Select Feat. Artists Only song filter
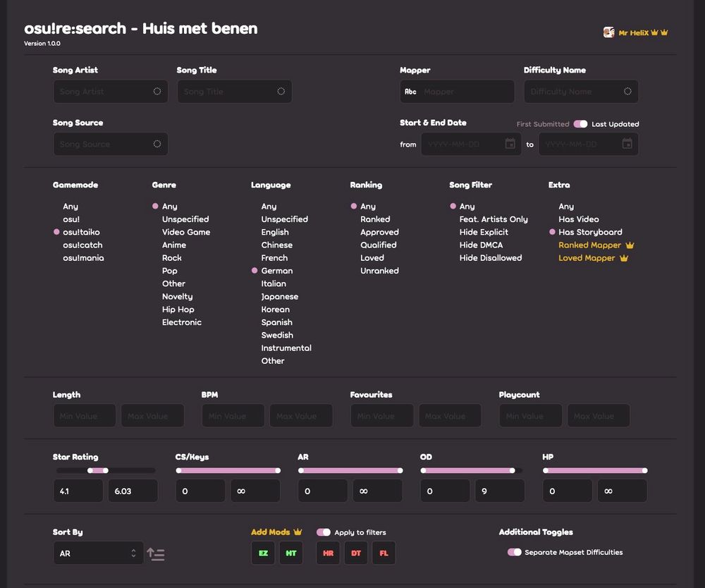This screenshot has width=705, height=588. 493,219
